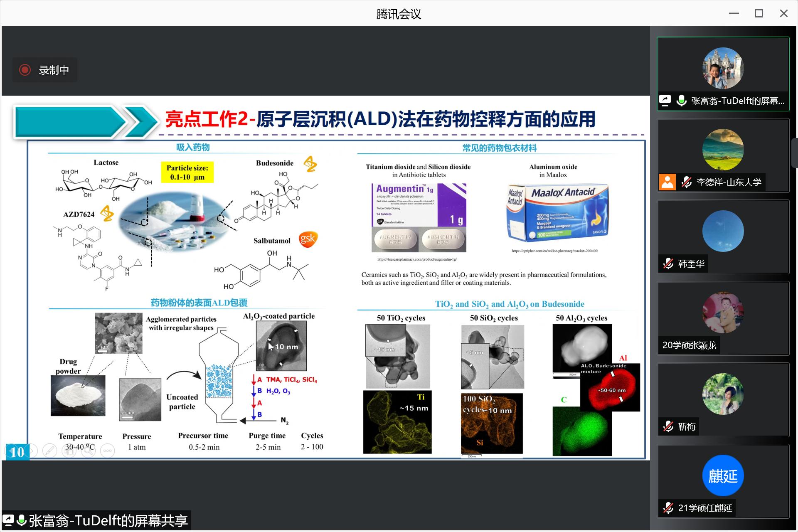Click the Maalox Antacid box image
The image size is (798, 532).
557,213
